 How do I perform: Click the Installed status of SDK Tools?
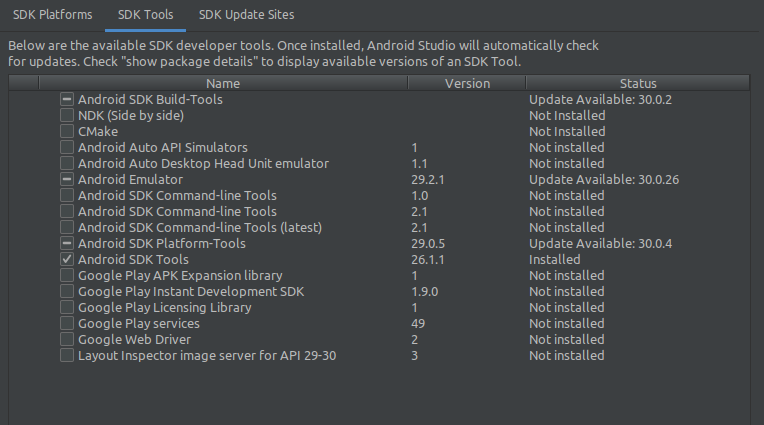pyautogui.click(x=554, y=259)
